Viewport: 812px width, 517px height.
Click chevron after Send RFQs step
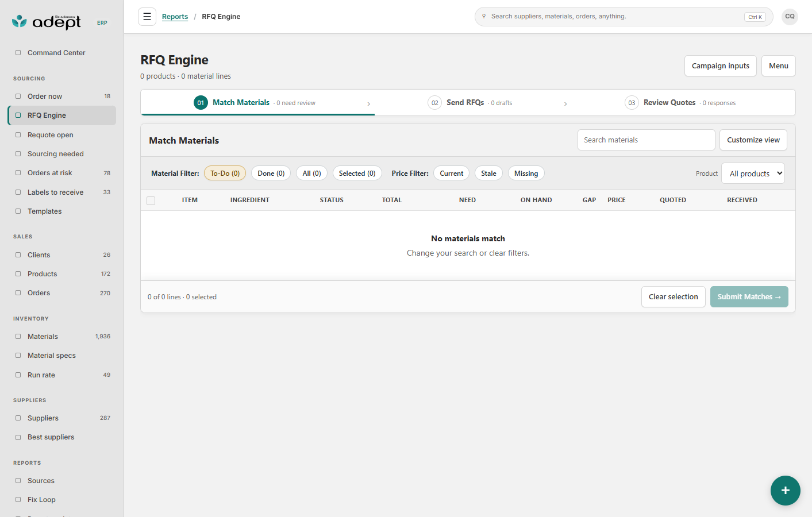[565, 104]
